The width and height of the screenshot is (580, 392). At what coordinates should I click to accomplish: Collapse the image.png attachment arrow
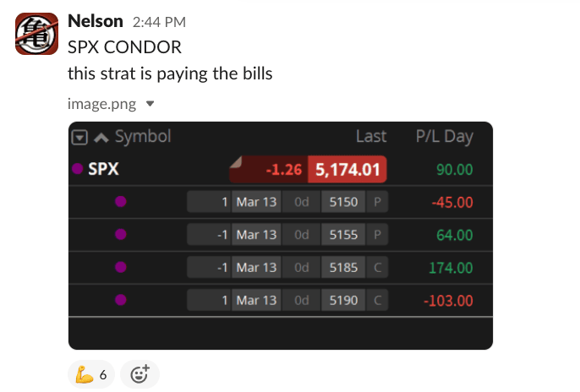pos(150,104)
